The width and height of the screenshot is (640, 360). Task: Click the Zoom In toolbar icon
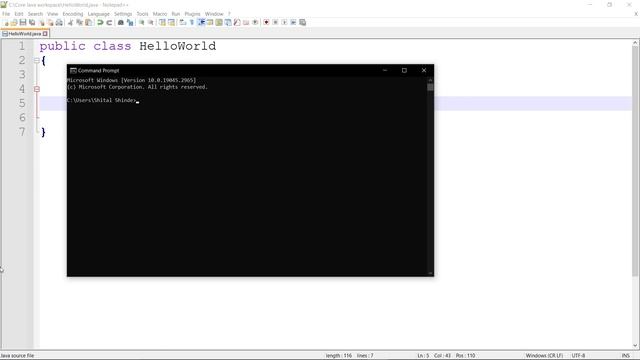click(142, 22)
